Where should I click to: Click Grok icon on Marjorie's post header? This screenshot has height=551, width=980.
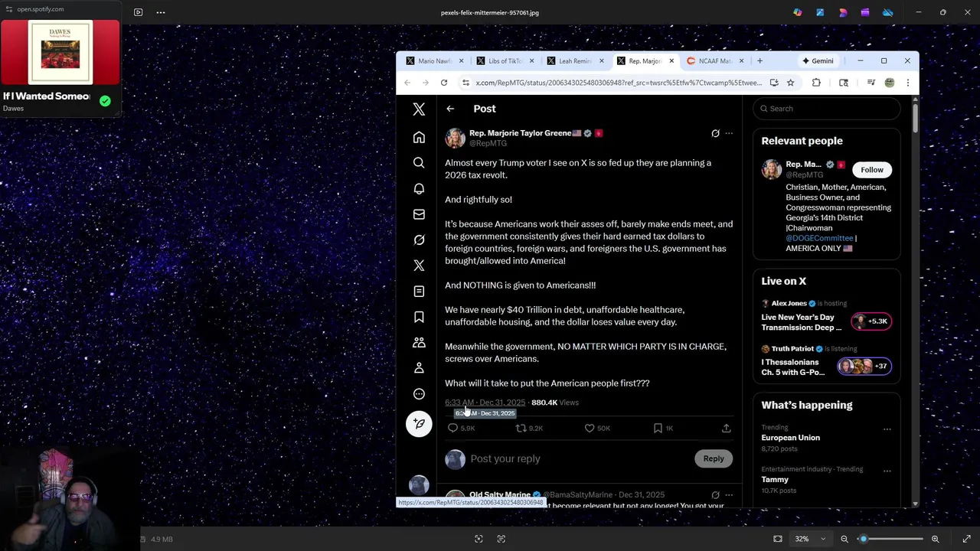point(715,133)
